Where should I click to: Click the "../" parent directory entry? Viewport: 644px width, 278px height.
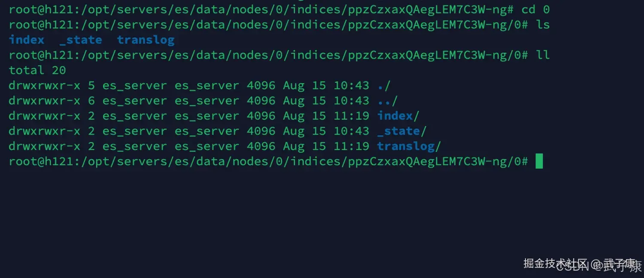pos(387,100)
